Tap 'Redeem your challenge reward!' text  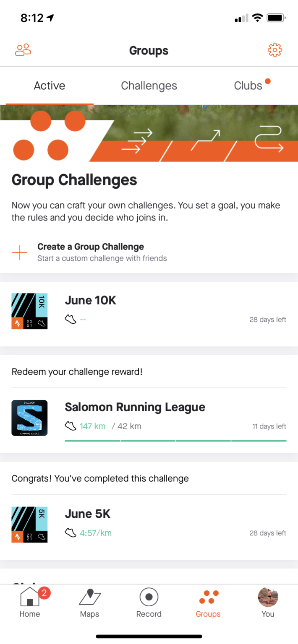pyautogui.click(x=77, y=371)
